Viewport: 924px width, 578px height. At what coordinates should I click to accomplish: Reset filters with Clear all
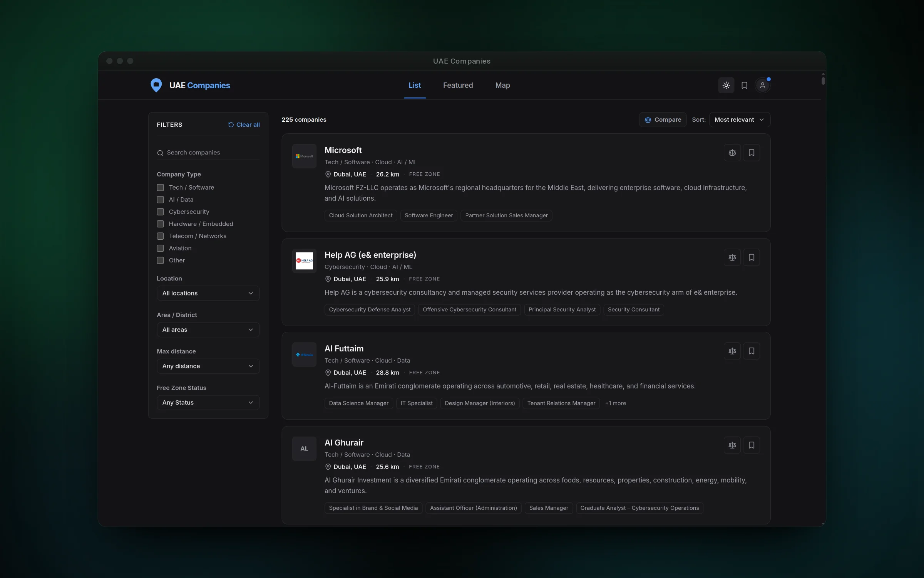point(244,124)
